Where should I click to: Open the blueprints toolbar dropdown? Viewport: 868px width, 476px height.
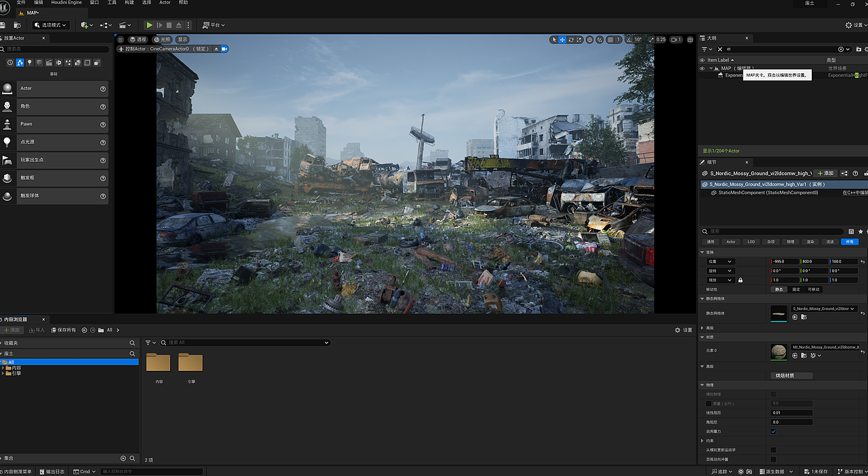coord(106,25)
